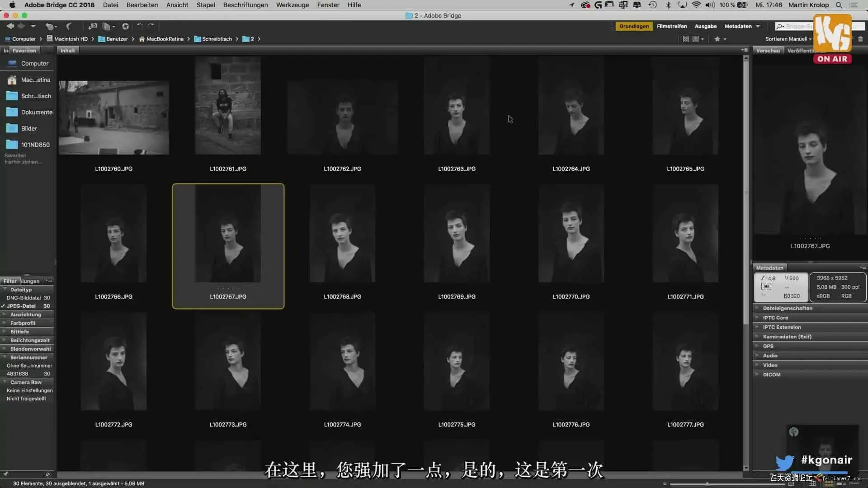Open the Dokumente favorite folder
The image size is (868, 488).
click(x=36, y=112)
